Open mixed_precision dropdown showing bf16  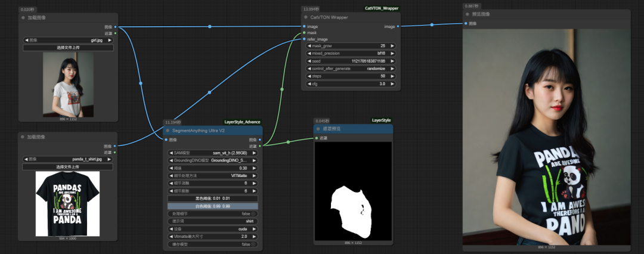351,54
